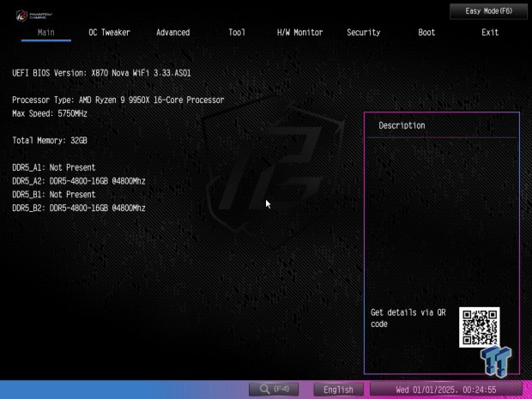Screen dimensions: 532x399
Task: Open the Security tab
Action: [x=363, y=33]
